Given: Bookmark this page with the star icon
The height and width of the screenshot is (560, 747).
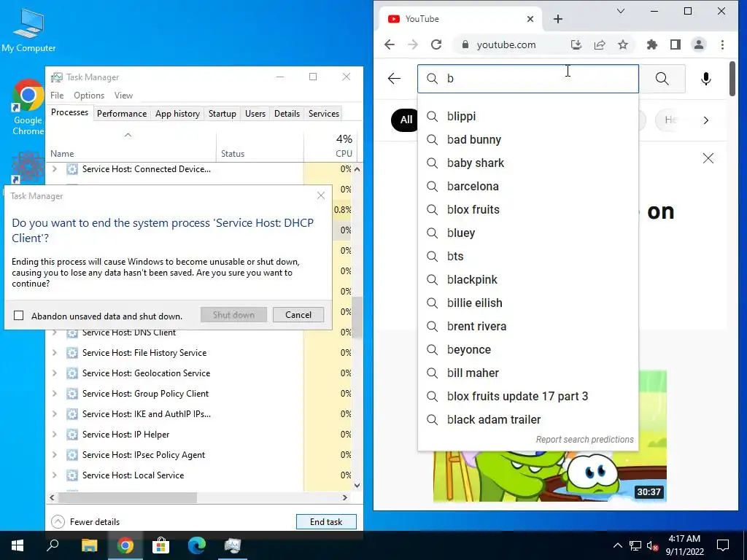Looking at the screenshot, I should pyautogui.click(x=623, y=44).
